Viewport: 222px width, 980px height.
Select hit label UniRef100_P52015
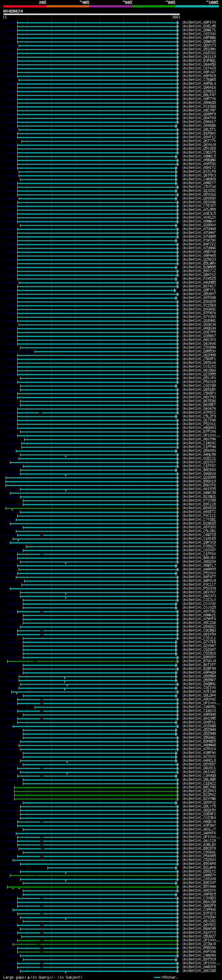(199, 382)
